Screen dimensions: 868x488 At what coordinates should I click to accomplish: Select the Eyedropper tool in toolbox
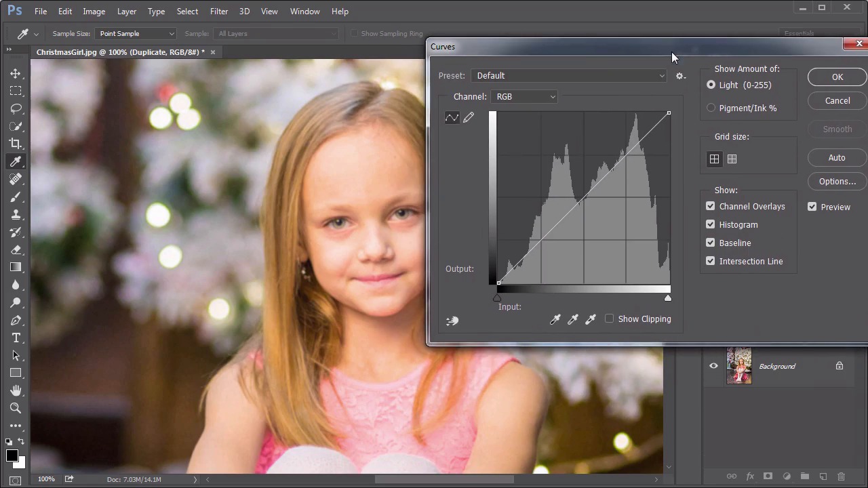coord(16,161)
